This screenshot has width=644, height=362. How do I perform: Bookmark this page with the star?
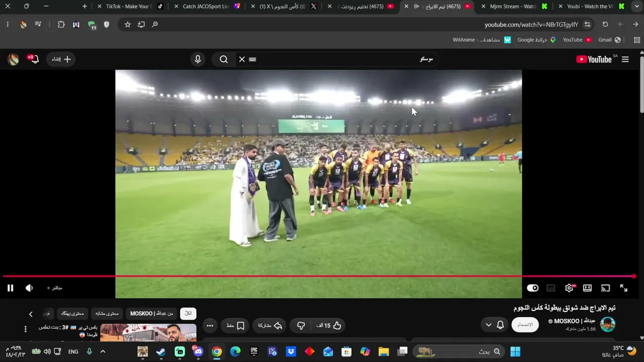tap(128, 24)
